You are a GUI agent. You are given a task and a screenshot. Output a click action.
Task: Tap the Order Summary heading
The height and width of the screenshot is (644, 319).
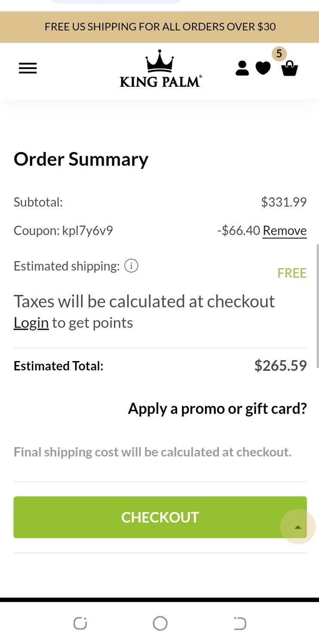click(x=81, y=159)
